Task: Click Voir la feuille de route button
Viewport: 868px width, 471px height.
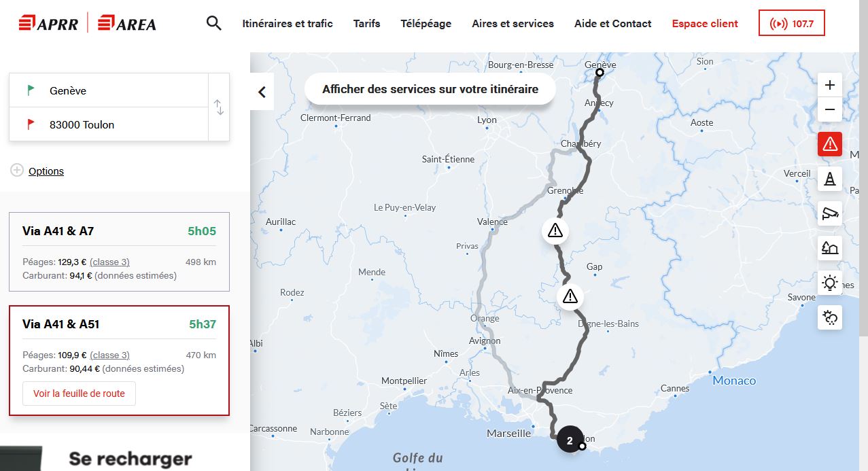Action: [x=79, y=394]
